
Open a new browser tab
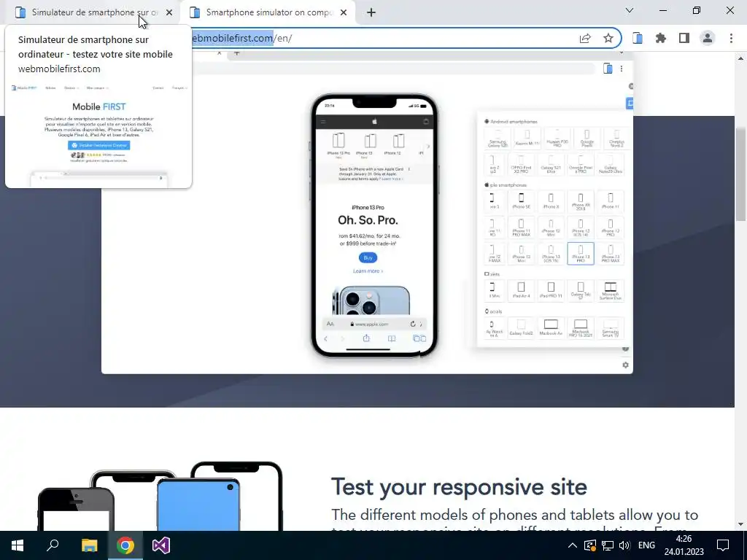[371, 13]
